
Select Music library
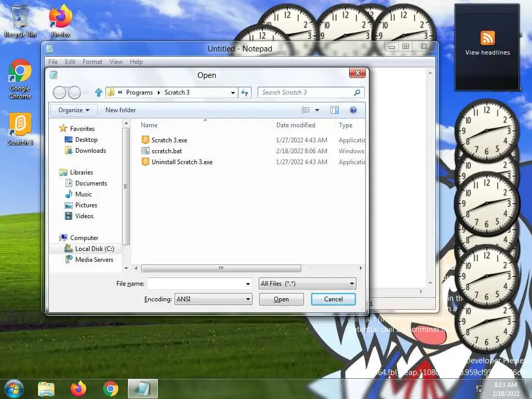click(84, 194)
